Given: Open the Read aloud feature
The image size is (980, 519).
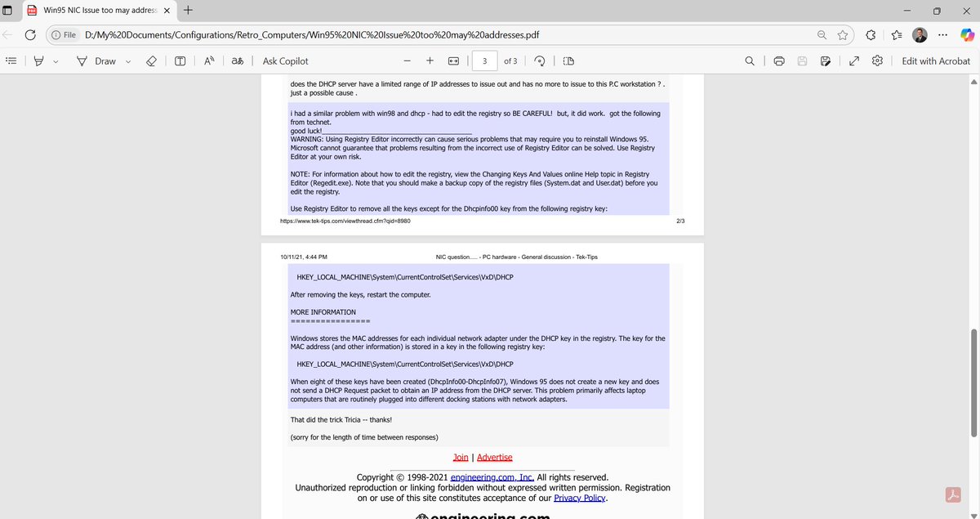Looking at the screenshot, I should [x=209, y=60].
